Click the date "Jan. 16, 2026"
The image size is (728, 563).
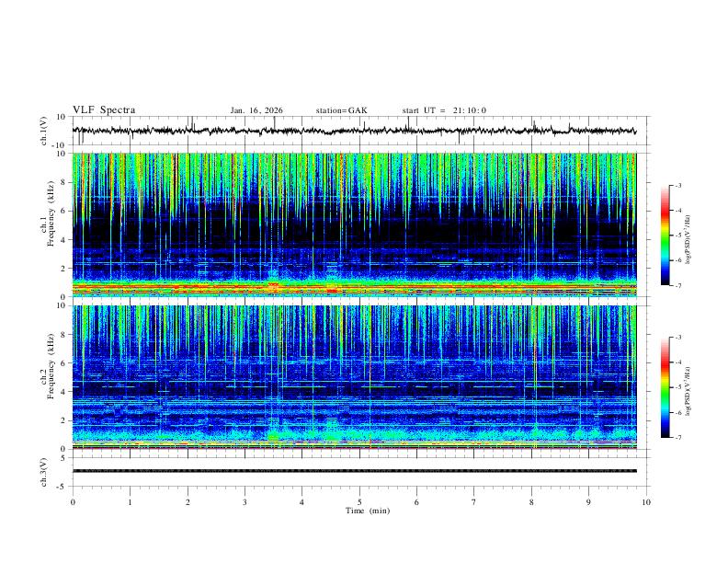click(256, 110)
